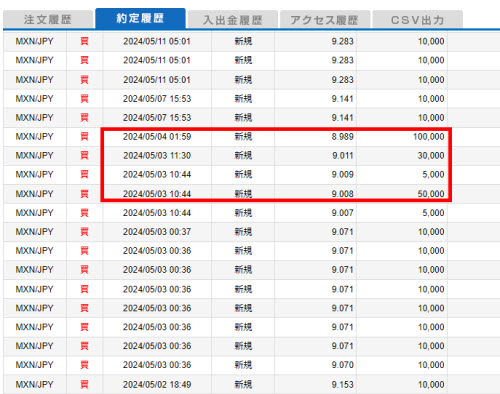Image resolution: width=500 pixels, height=394 pixels.
Task: Switch to the 入出金履歴 tab
Action: pos(233,20)
